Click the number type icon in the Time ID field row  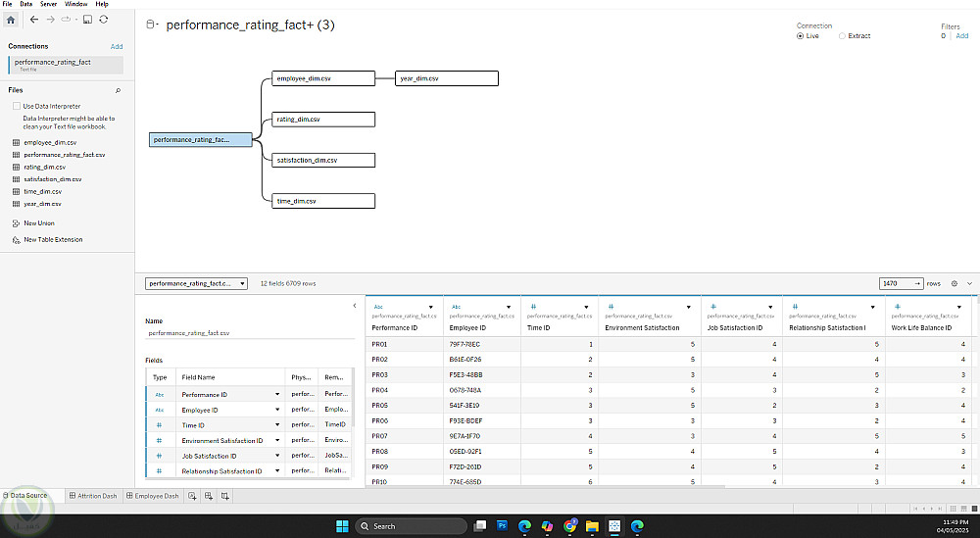pyautogui.click(x=160, y=425)
